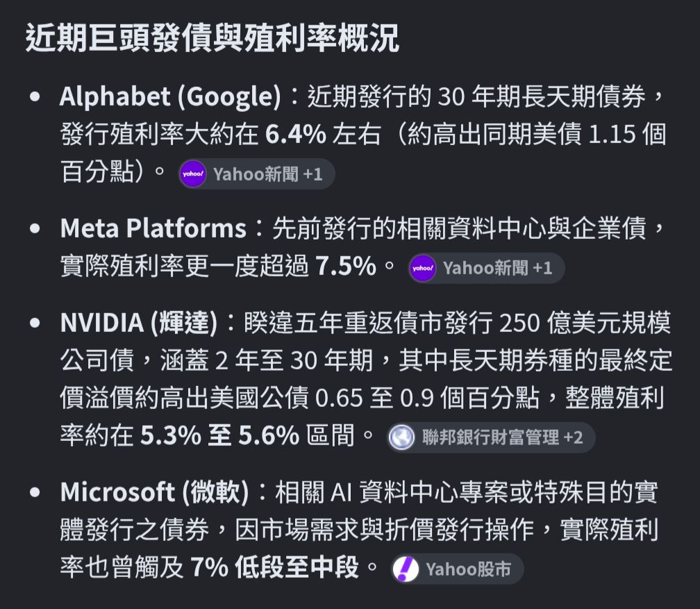Select the bold NVIDIA (輝達) title
Image resolution: width=700 pixels, height=609 pixels.
point(139,322)
